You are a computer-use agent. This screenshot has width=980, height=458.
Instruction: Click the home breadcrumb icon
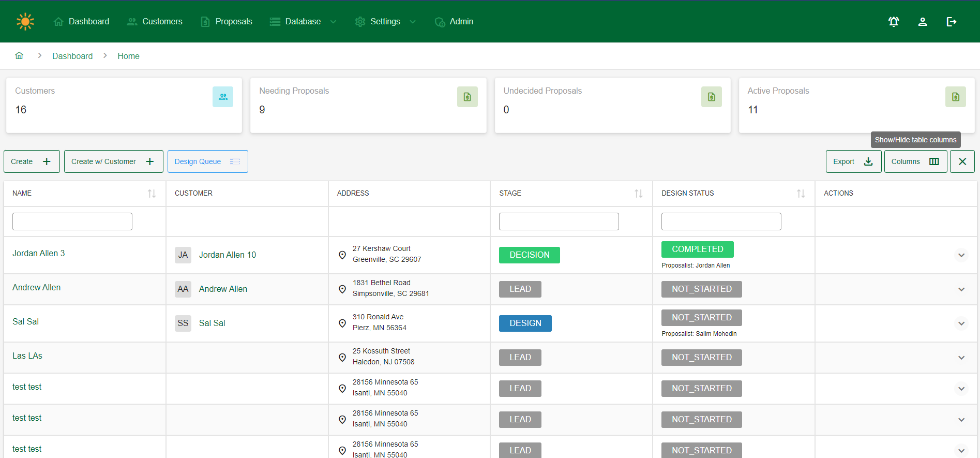(x=19, y=56)
